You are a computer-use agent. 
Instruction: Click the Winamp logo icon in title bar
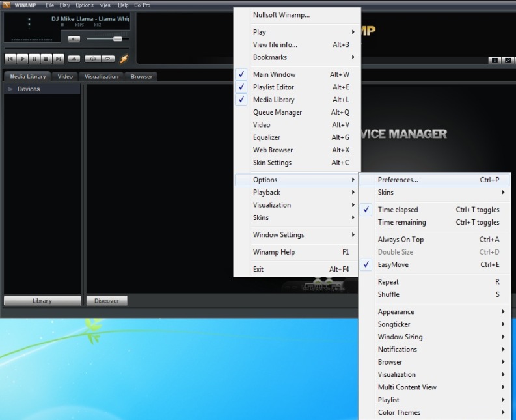(7, 5)
